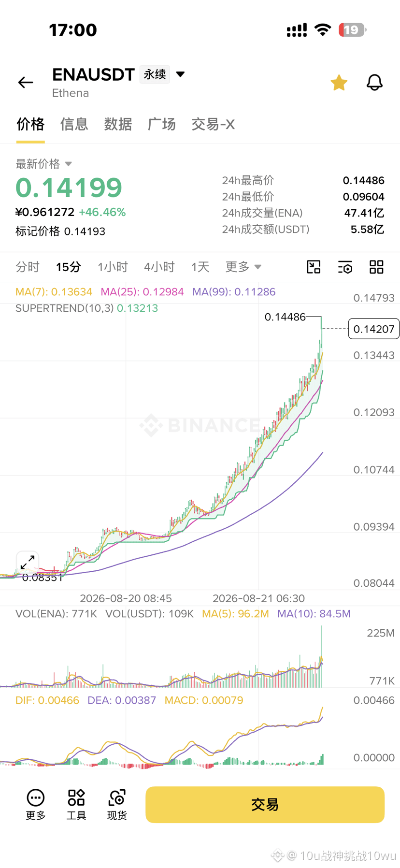Go back with the left arrow
This screenshot has height=868, width=400.
[x=26, y=82]
